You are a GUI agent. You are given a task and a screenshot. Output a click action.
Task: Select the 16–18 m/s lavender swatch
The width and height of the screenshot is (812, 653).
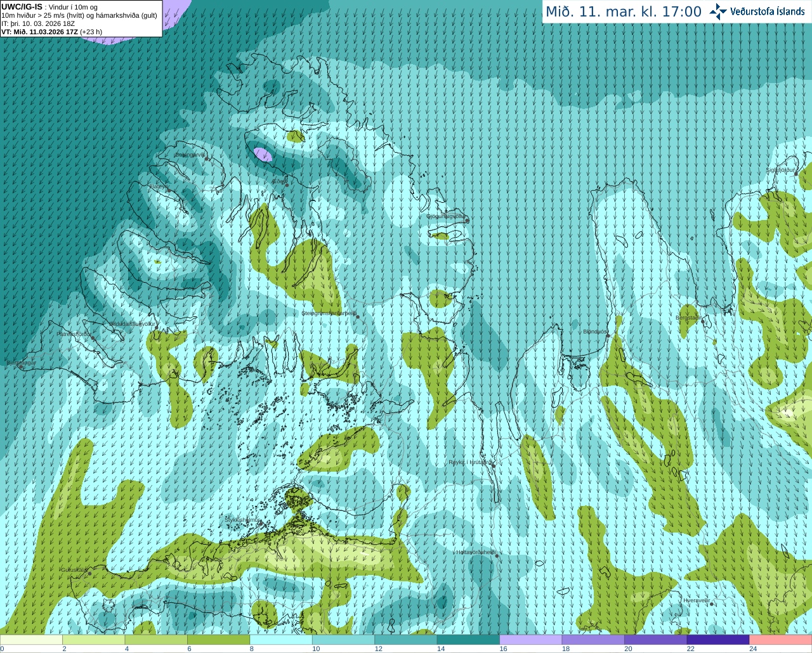[531, 640]
